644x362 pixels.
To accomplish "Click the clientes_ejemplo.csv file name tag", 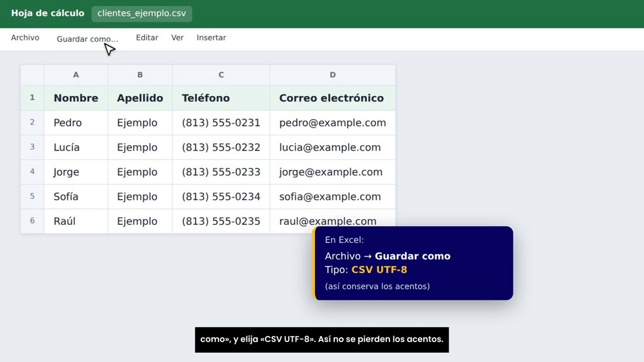I will tap(142, 13).
